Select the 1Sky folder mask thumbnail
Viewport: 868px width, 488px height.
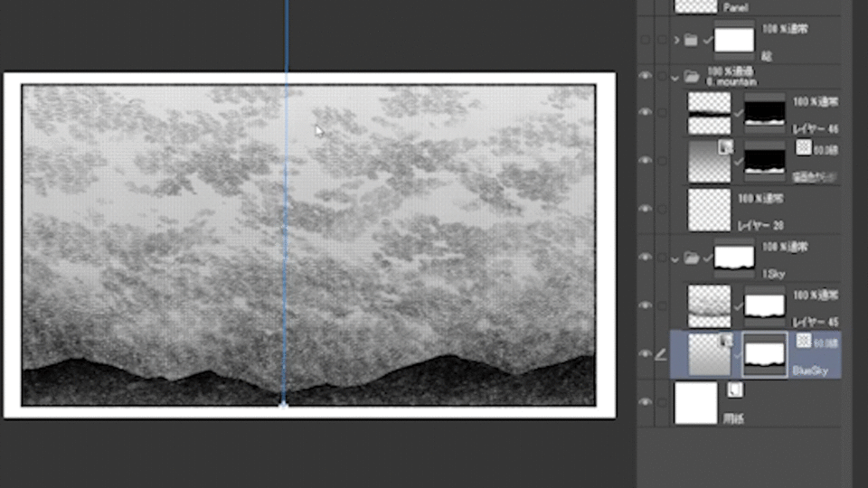click(734, 258)
